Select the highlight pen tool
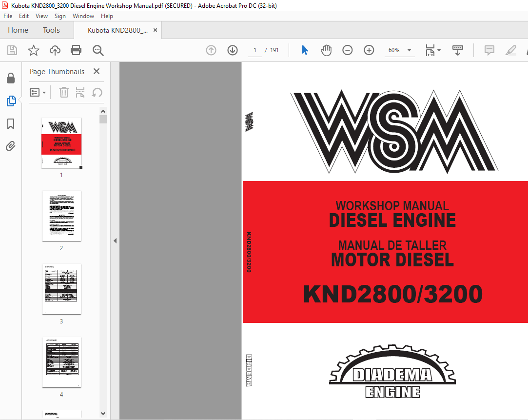This screenshot has width=528, height=420. tap(511, 50)
